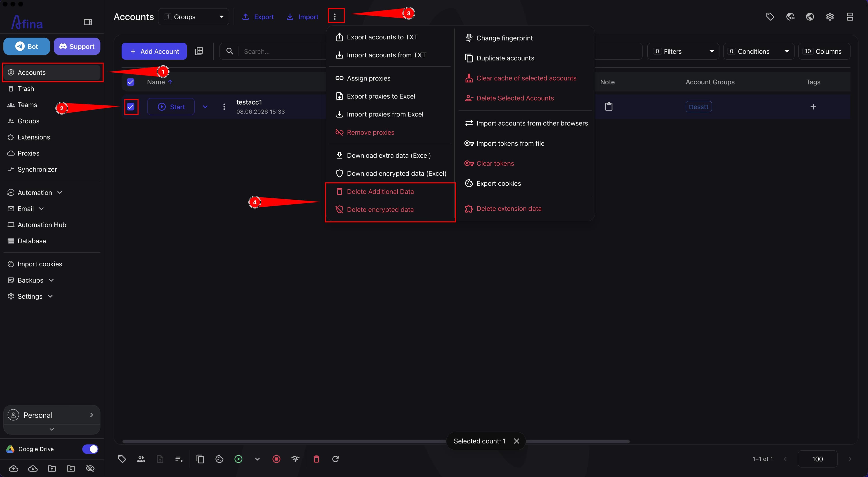This screenshot has height=477, width=868.
Task: Expand the Email sidebar section
Action: point(41,209)
